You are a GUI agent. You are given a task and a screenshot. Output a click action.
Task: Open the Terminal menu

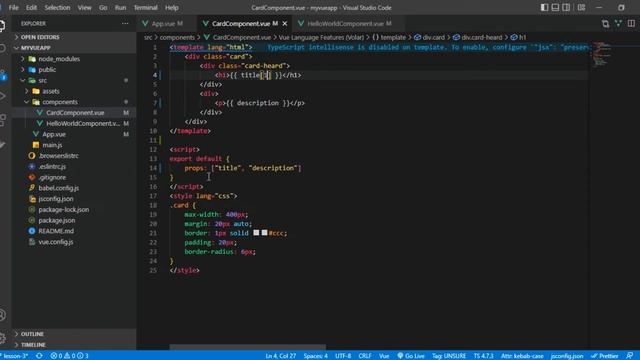pyautogui.click(x=146, y=7)
